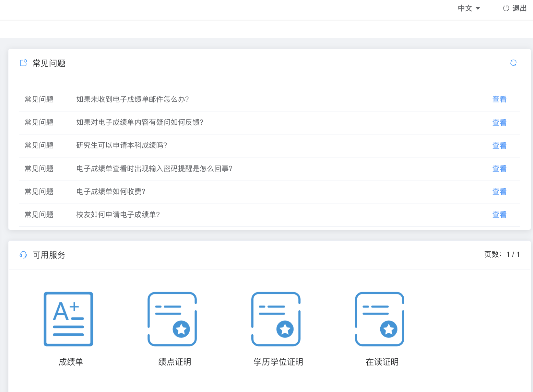The width and height of the screenshot is (533, 392).
Task: Open 查看 for 研究生申请本科成绩 question
Action: click(499, 146)
